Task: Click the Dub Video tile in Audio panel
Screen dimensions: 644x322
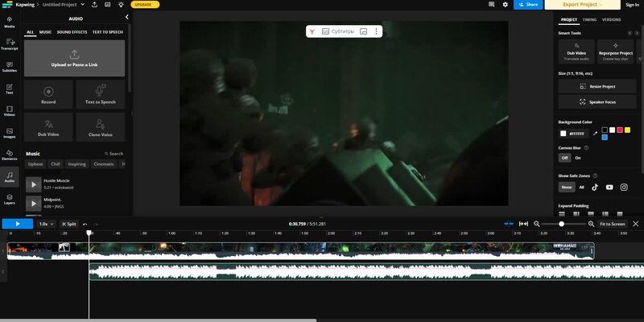Action: click(48, 127)
